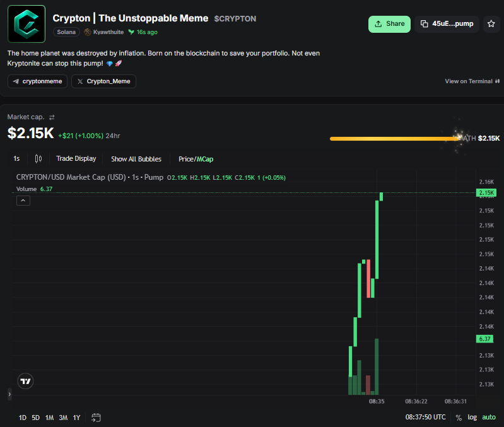The image size is (504, 427).
Task: Switch the Price/MCap chart mode
Action: [x=196, y=159]
